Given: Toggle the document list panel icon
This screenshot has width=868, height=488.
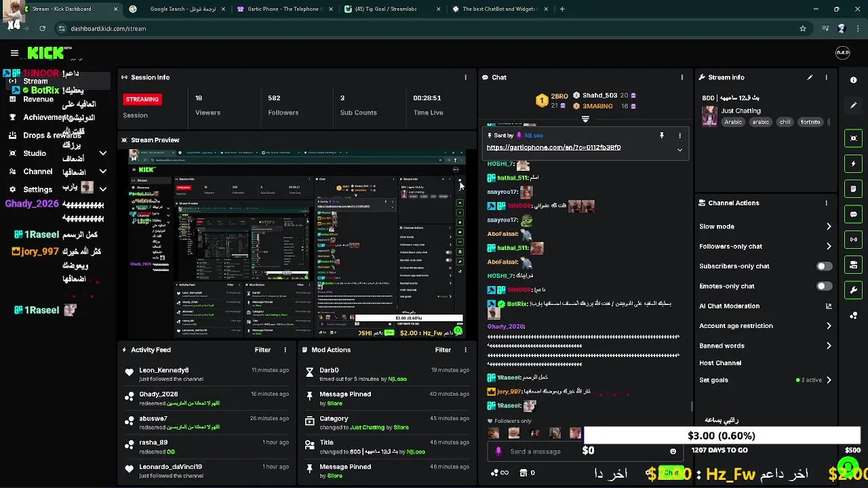Looking at the screenshot, I should 854,189.
